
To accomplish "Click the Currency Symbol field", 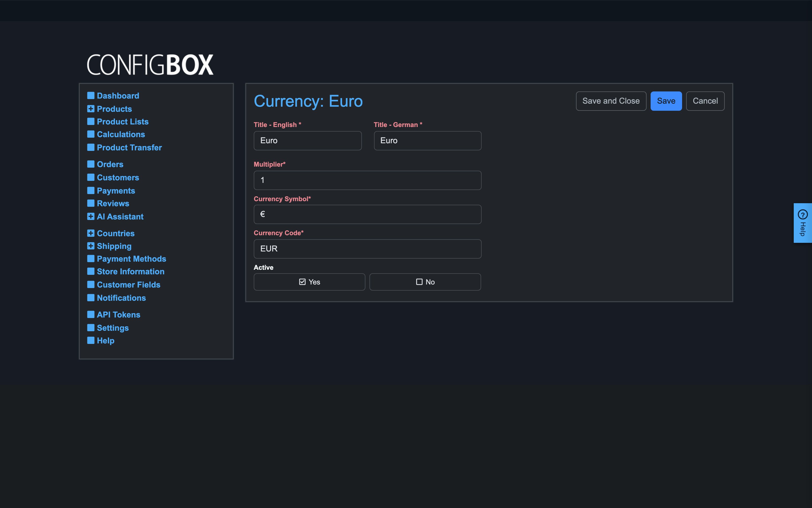I will click(367, 214).
